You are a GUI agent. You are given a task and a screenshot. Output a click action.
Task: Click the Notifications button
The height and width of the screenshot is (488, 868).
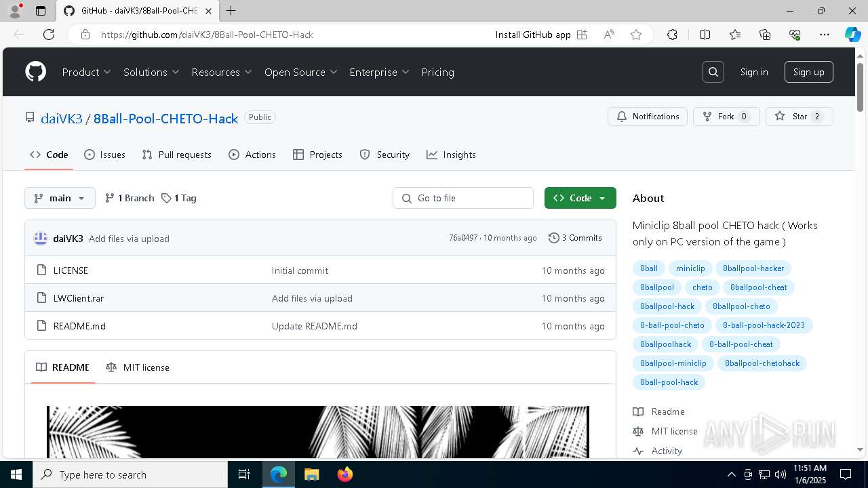[648, 117]
